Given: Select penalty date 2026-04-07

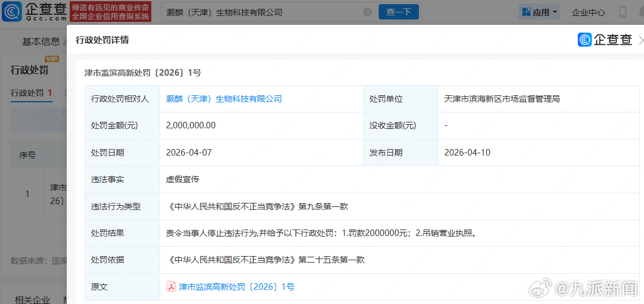Looking at the screenshot, I should point(189,153).
